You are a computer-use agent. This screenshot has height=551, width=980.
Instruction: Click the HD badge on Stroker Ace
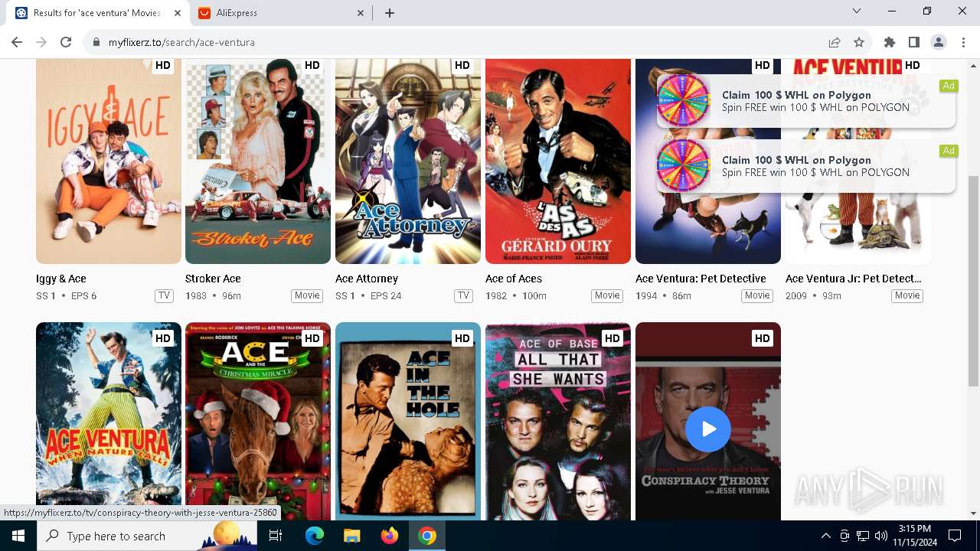coord(312,66)
